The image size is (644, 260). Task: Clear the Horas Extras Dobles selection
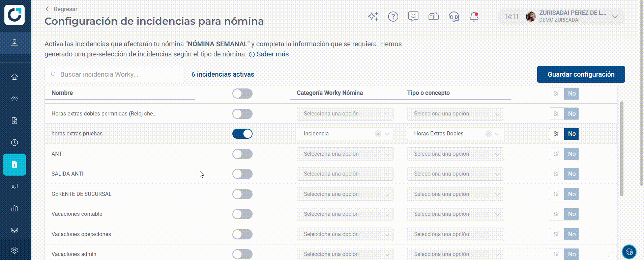point(488,134)
